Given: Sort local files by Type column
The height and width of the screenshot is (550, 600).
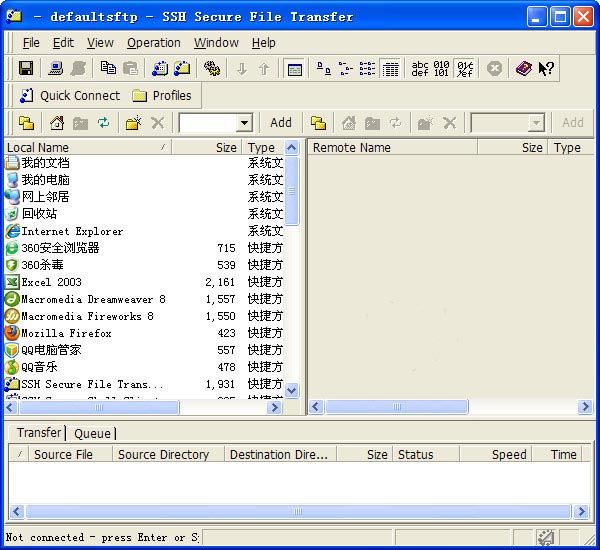Looking at the screenshot, I should click(x=263, y=147).
